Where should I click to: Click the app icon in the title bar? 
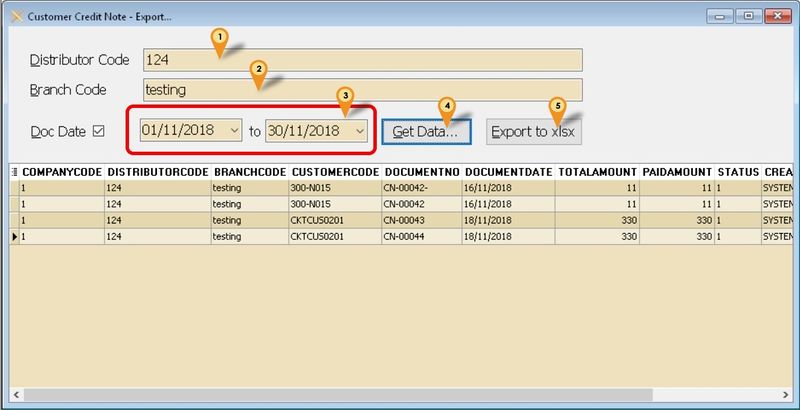coord(14,16)
